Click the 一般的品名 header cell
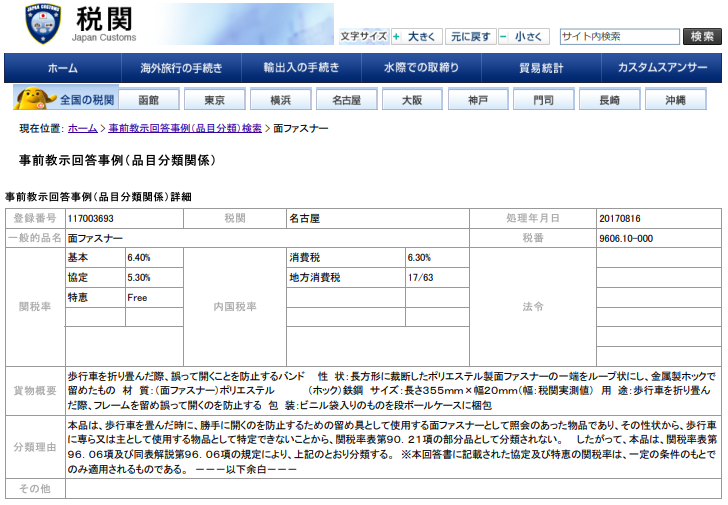This screenshot has height=505, width=728. (x=35, y=238)
